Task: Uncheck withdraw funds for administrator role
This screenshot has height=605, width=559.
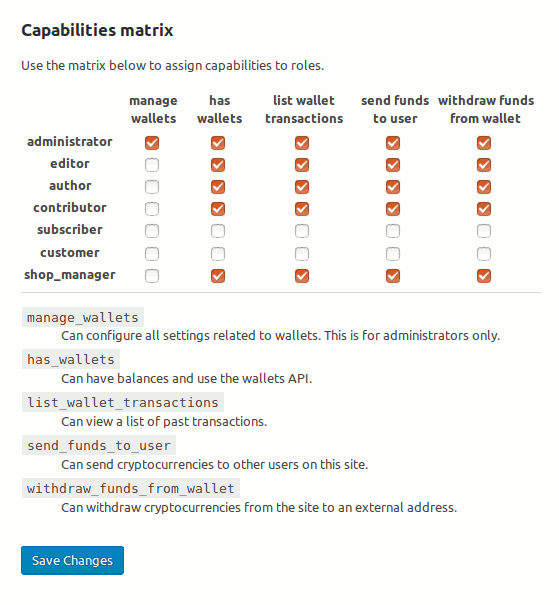Action: pyautogui.click(x=484, y=143)
